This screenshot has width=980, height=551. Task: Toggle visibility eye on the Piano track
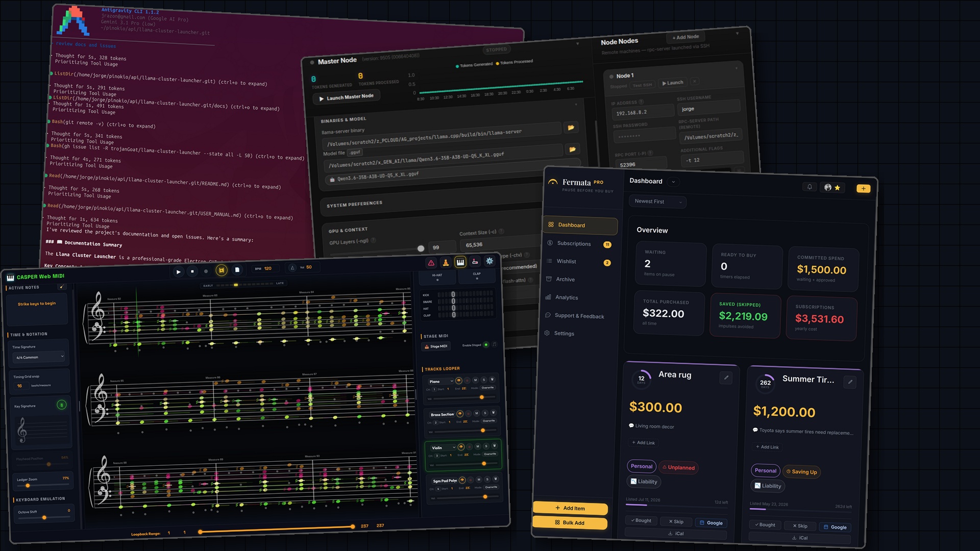tap(458, 381)
